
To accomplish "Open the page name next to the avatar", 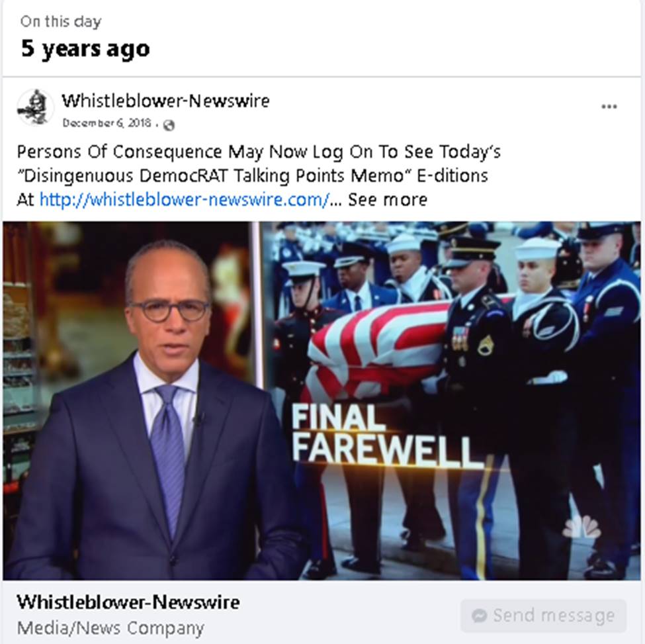I will (x=166, y=101).
